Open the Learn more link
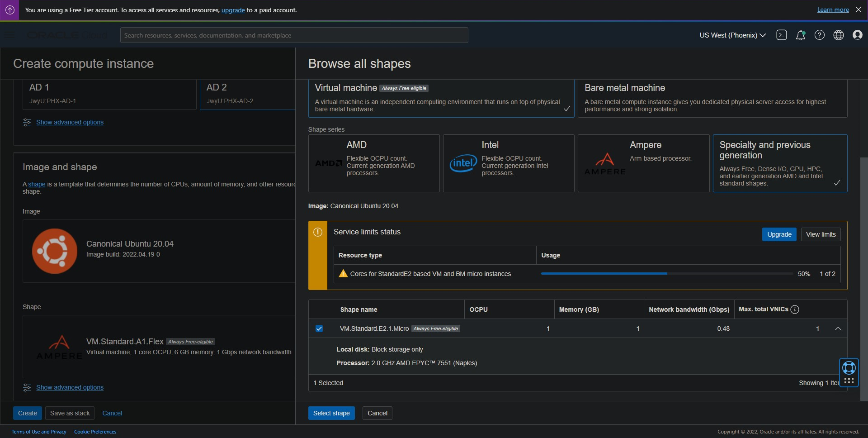This screenshot has width=868, height=438. point(833,10)
